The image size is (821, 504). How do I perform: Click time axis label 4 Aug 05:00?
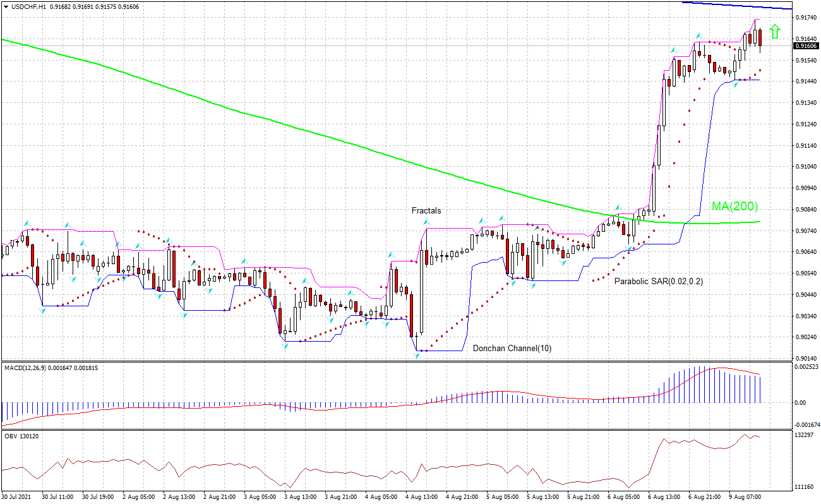381,497
